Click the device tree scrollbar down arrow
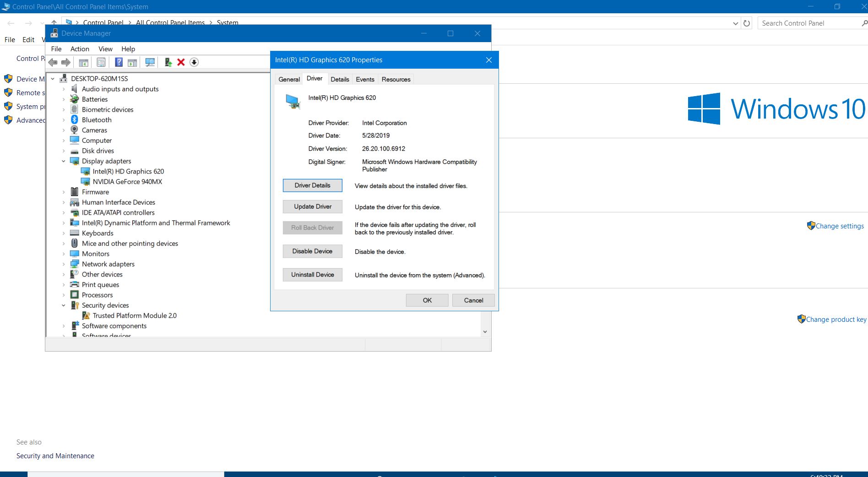Screen dimensions: 868x477 [x=485, y=332]
